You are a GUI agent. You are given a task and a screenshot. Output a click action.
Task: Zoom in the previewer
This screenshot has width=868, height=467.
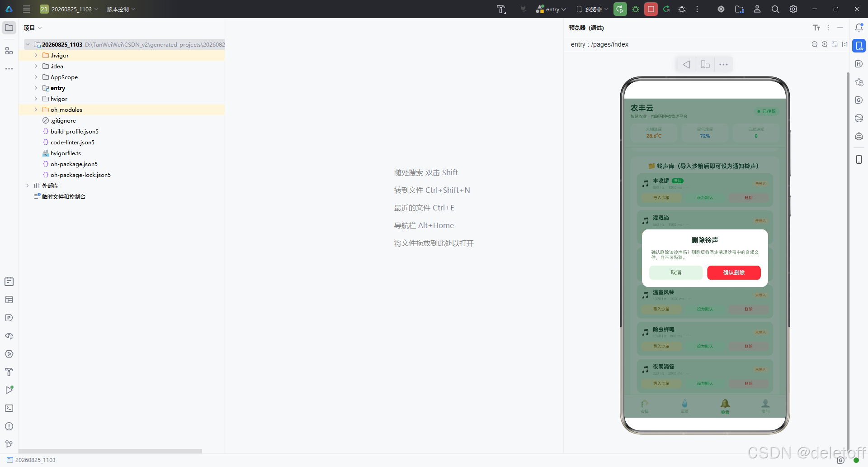tap(825, 44)
